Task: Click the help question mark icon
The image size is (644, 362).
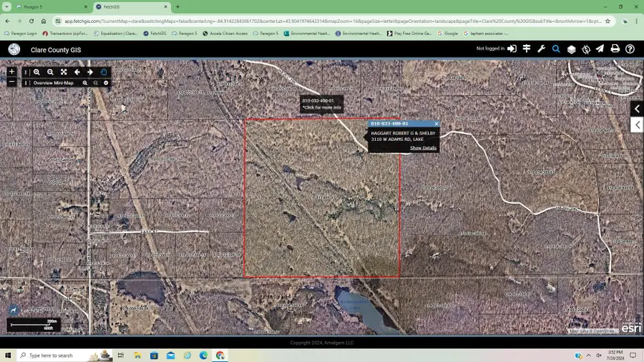Action: pyautogui.click(x=630, y=49)
